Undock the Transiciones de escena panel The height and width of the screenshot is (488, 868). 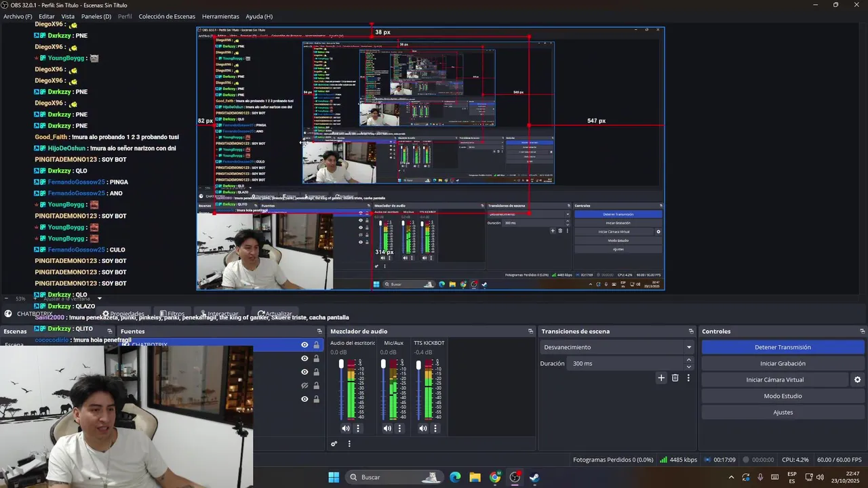coord(691,331)
